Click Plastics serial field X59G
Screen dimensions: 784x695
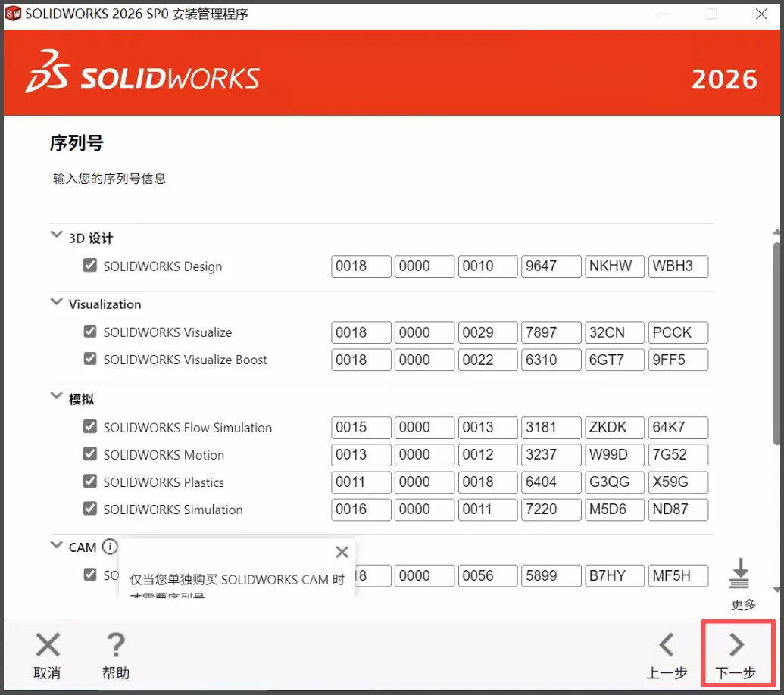pyautogui.click(x=678, y=482)
